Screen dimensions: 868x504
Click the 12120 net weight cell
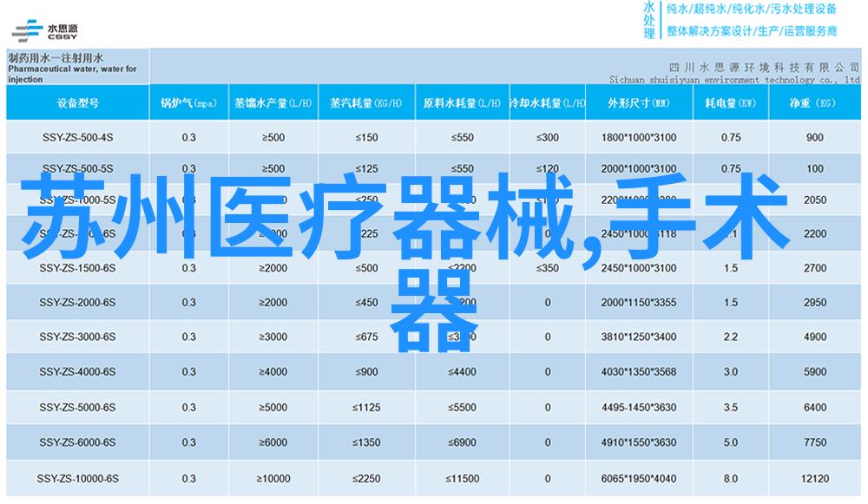814,479
